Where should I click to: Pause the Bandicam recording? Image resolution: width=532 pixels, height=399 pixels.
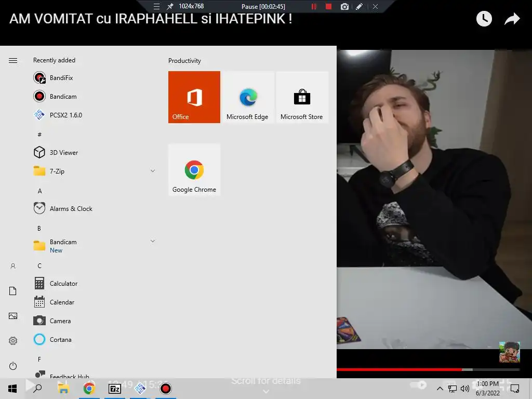[314, 6]
